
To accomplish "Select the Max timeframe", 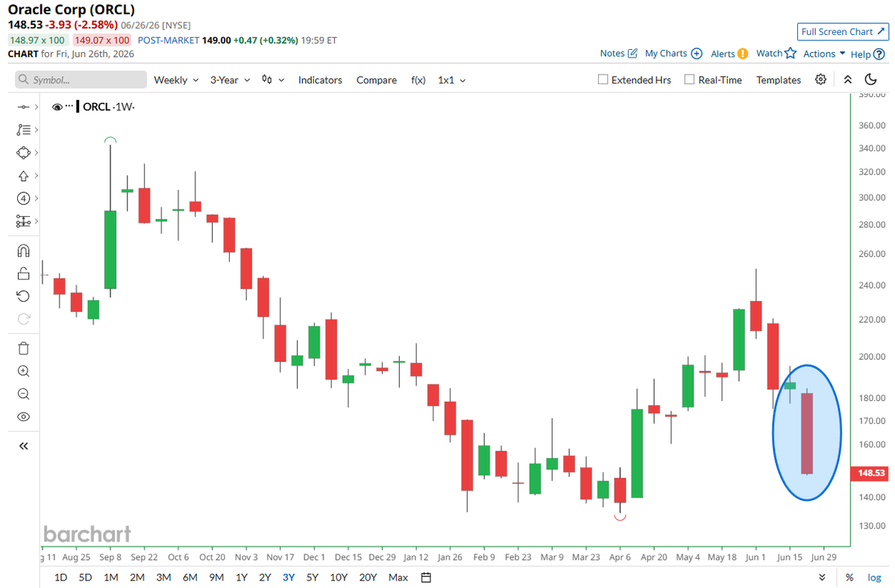I will point(398,577).
